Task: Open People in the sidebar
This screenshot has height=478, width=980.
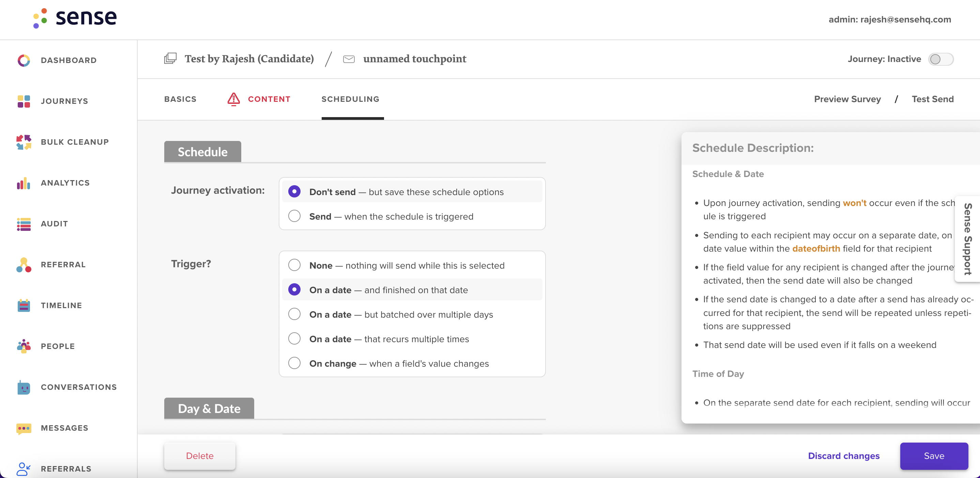Action: [x=58, y=347]
